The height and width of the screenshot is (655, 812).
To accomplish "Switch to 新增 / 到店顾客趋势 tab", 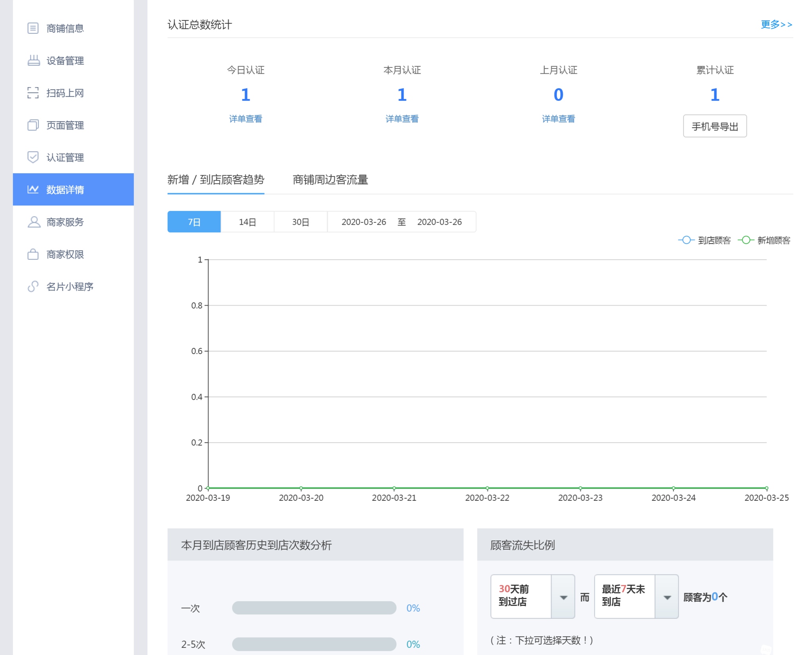I will click(216, 180).
